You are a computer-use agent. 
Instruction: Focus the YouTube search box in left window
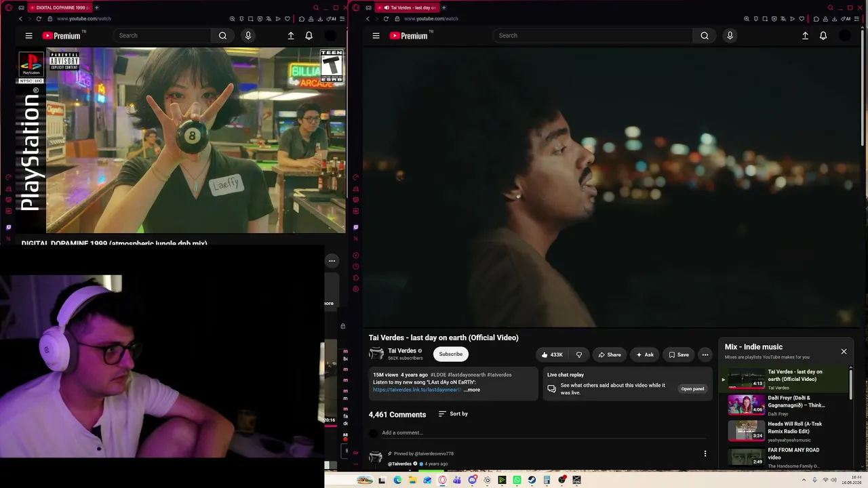point(163,35)
